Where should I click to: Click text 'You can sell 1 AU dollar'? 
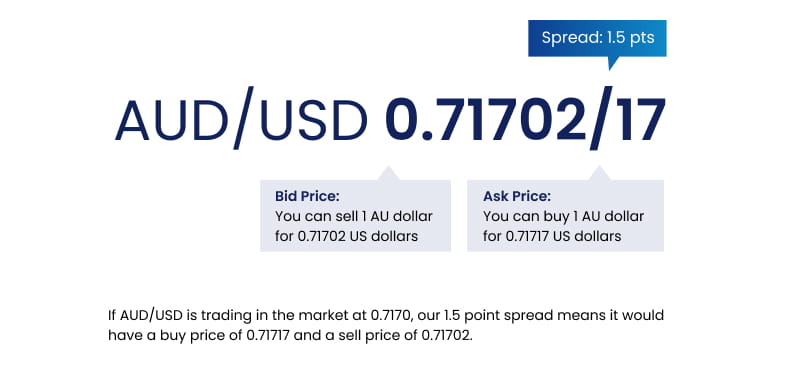coord(354,217)
